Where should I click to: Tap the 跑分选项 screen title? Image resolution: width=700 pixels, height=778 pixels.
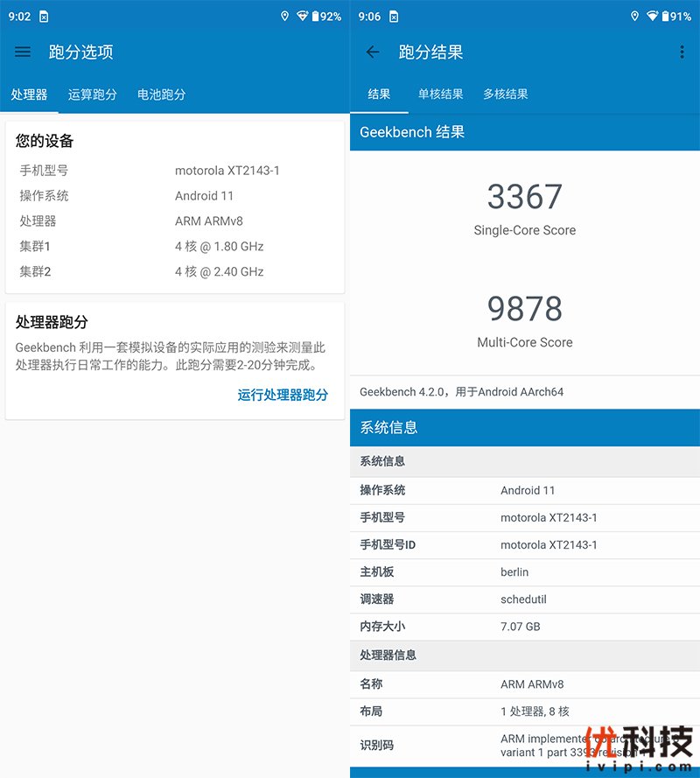tap(80, 53)
